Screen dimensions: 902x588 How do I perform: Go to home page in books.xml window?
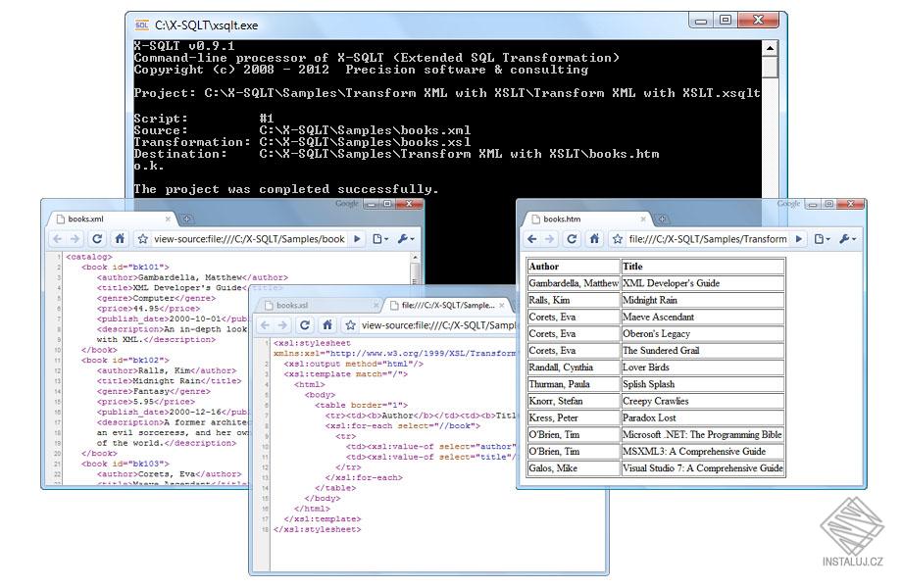(120, 239)
